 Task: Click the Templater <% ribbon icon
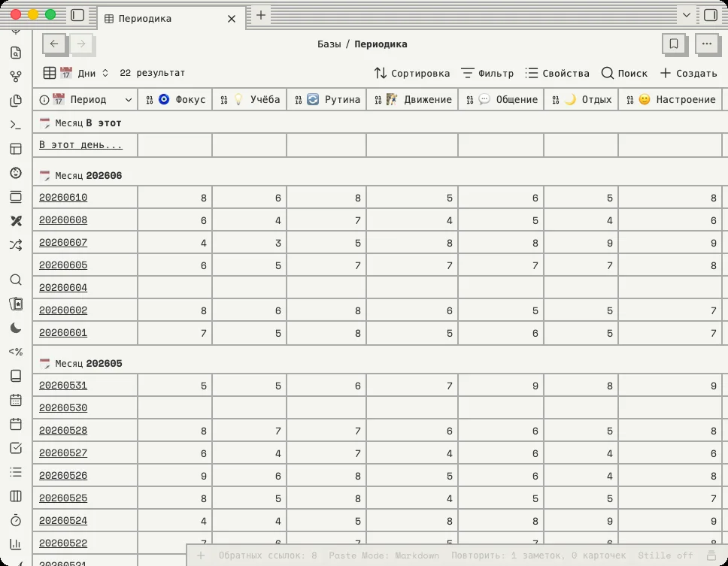pos(16,352)
